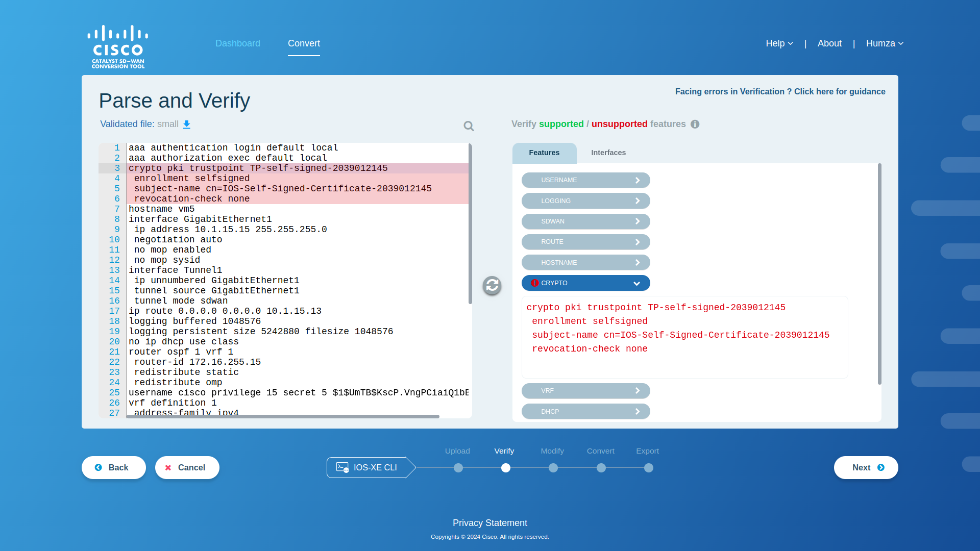Click line number 17 in gutter
This screenshot has height=551, width=980.
[114, 311]
